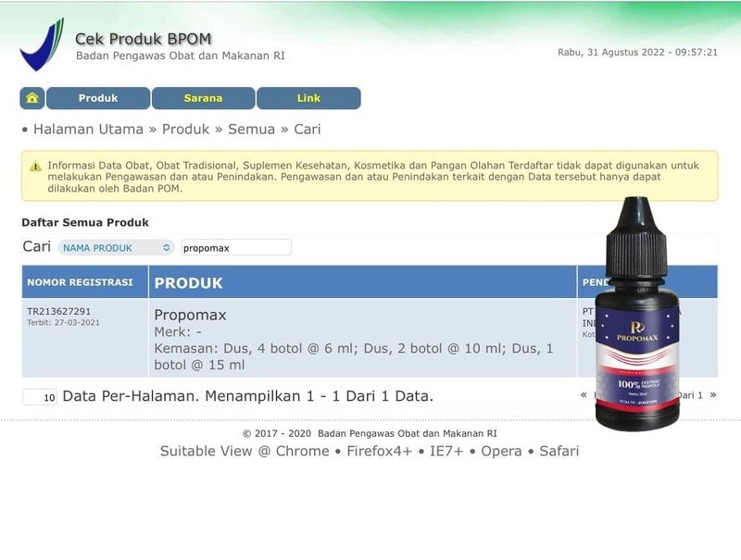This screenshot has width=741, height=560.
Task: Click the PRODUK column header
Action: coord(362,282)
